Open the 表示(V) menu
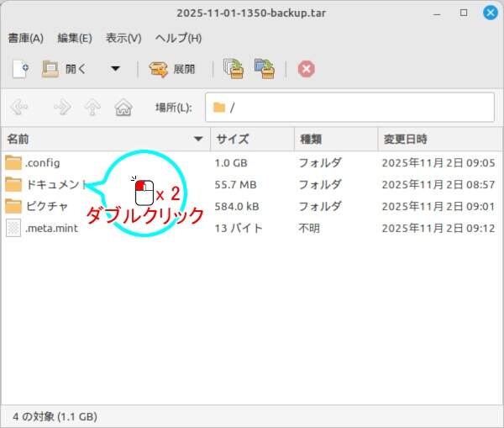 coord(123,39)
